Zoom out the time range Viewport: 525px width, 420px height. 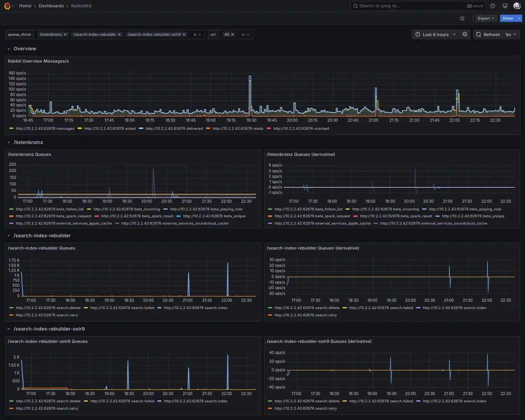pyautogui.click(x=465, y=35)
